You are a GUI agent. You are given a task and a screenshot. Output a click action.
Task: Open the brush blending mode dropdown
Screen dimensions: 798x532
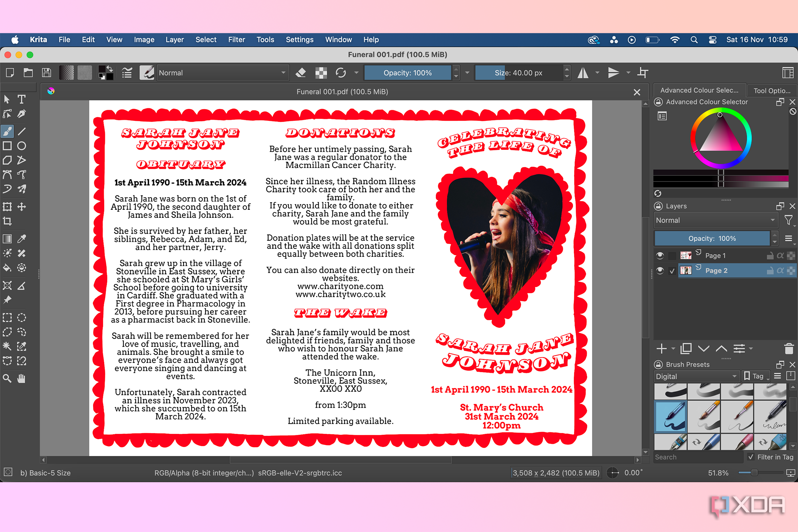click(x=222, y=73)
